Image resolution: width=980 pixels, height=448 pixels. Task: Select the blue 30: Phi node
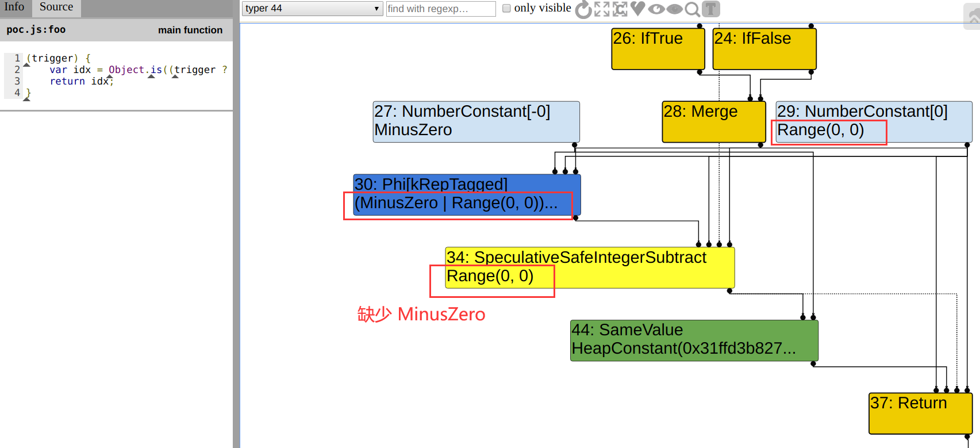pyautogui.click(x=467, y=194)
